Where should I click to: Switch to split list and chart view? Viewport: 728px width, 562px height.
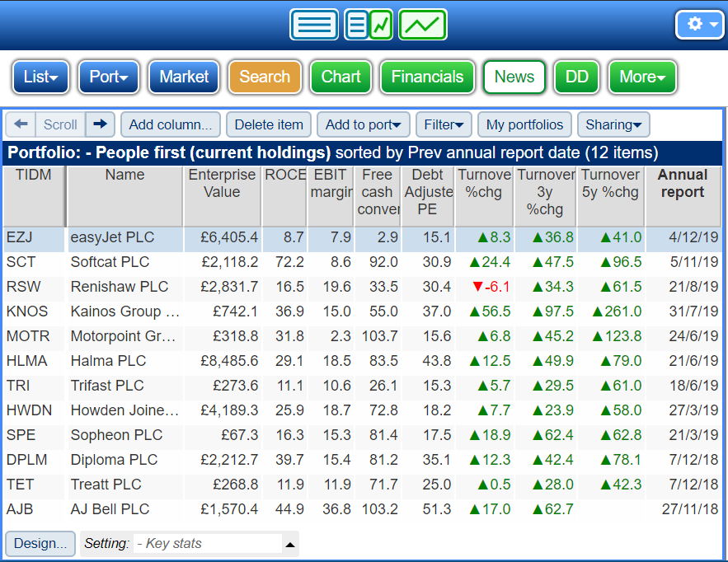(x=369, y=25)
